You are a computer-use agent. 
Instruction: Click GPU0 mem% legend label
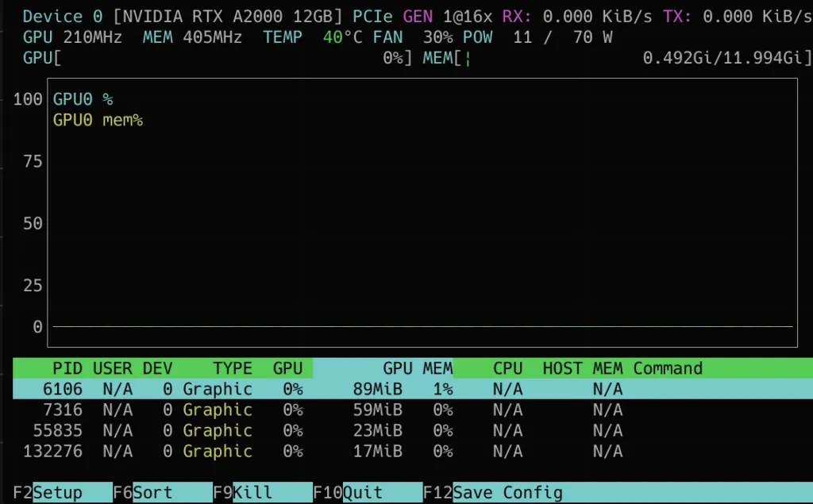point(98,120)
